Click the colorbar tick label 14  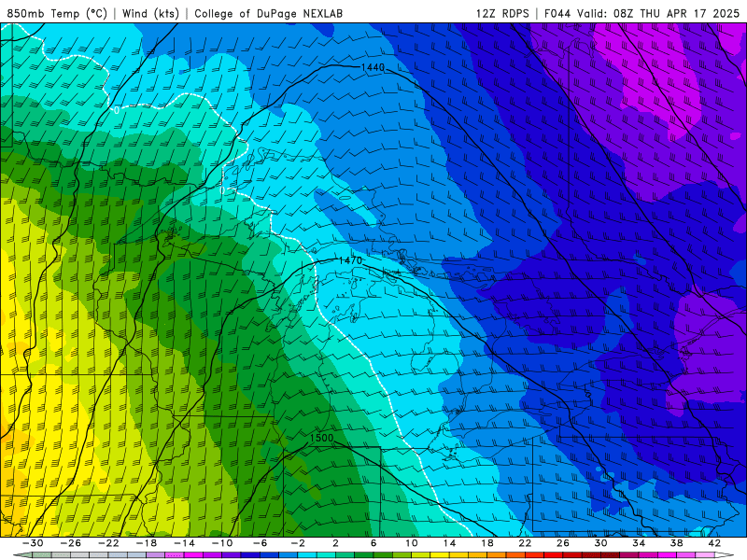coord(449,543)
